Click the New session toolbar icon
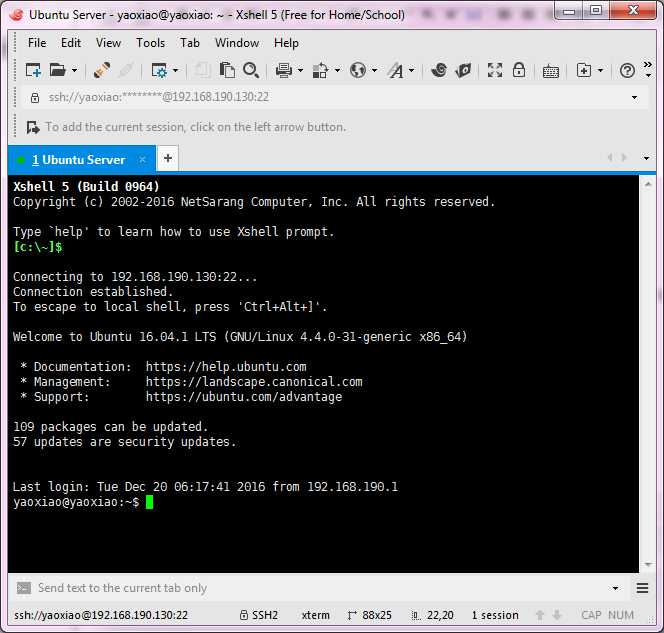 (x=33, y=70)
